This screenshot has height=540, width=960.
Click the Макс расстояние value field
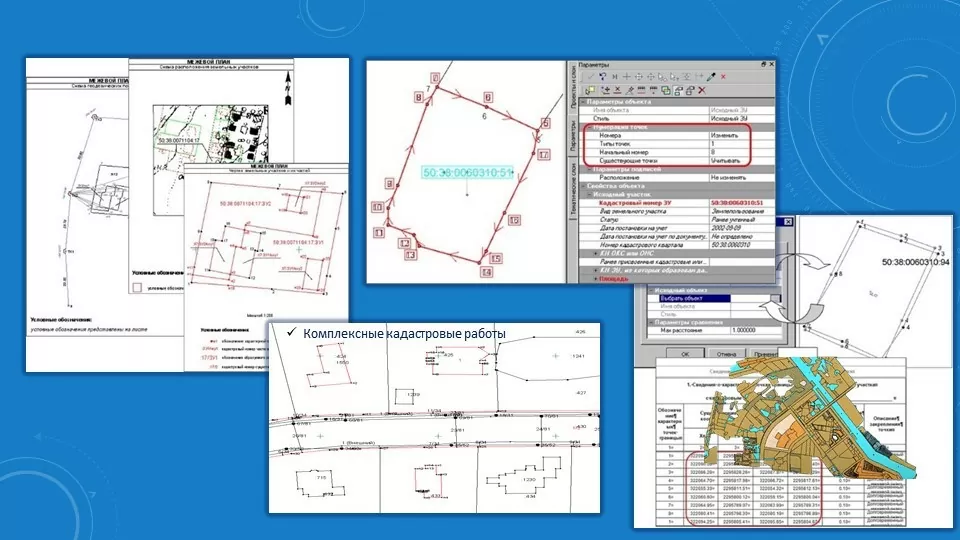tap(756, 330)
